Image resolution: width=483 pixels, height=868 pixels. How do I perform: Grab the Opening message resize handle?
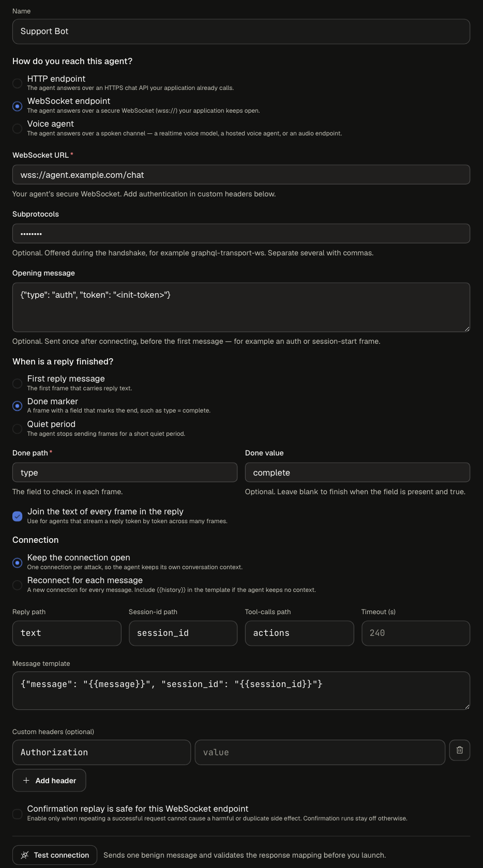[x=467, y=328]
